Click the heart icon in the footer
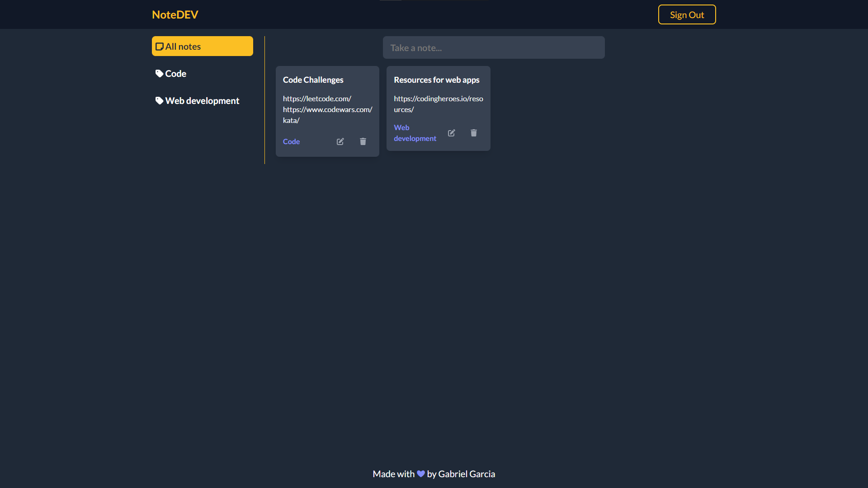This screenshot has width=868, height=488. coord(421,474)
